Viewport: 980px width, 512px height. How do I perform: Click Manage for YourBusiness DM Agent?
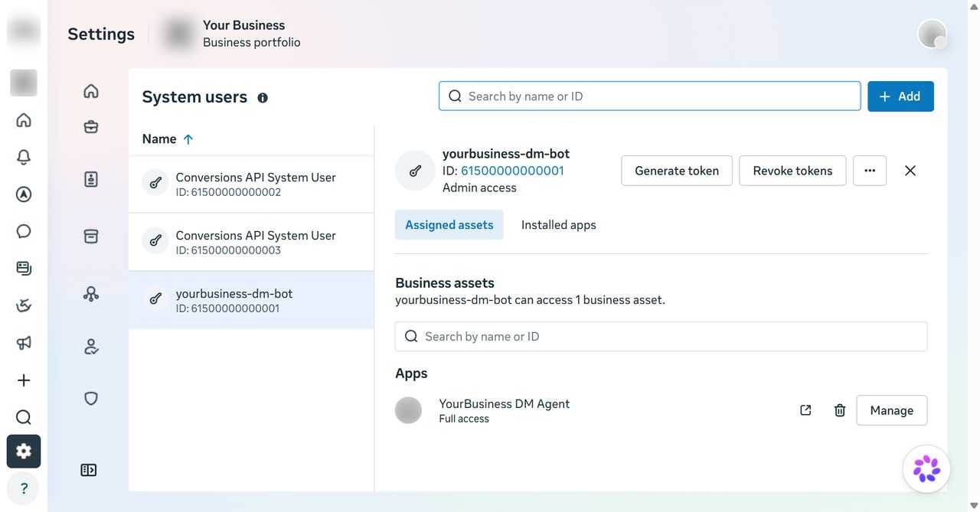click(x=892, y=410)
